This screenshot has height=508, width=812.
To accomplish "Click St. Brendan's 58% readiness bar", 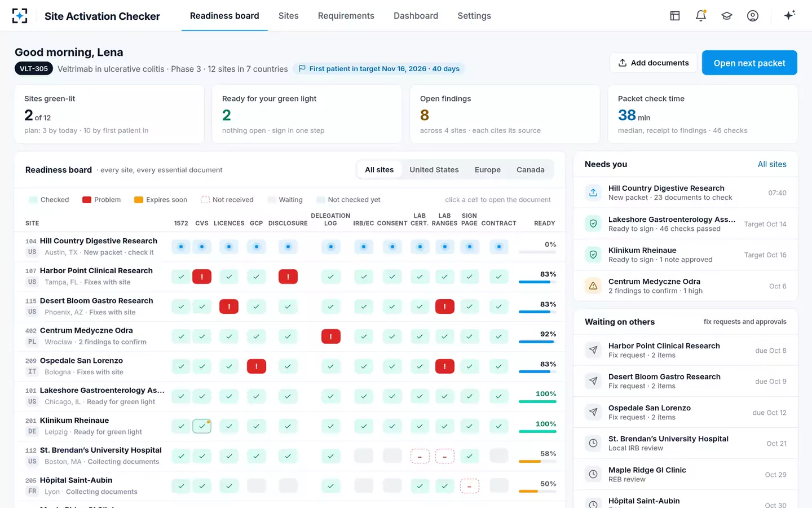I will (537, 461).
